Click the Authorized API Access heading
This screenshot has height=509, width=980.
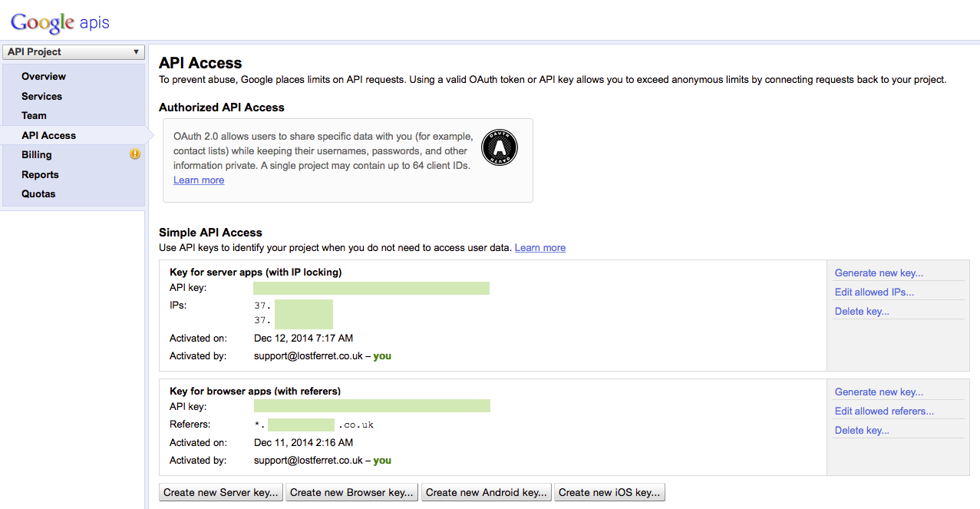(222, 107)
